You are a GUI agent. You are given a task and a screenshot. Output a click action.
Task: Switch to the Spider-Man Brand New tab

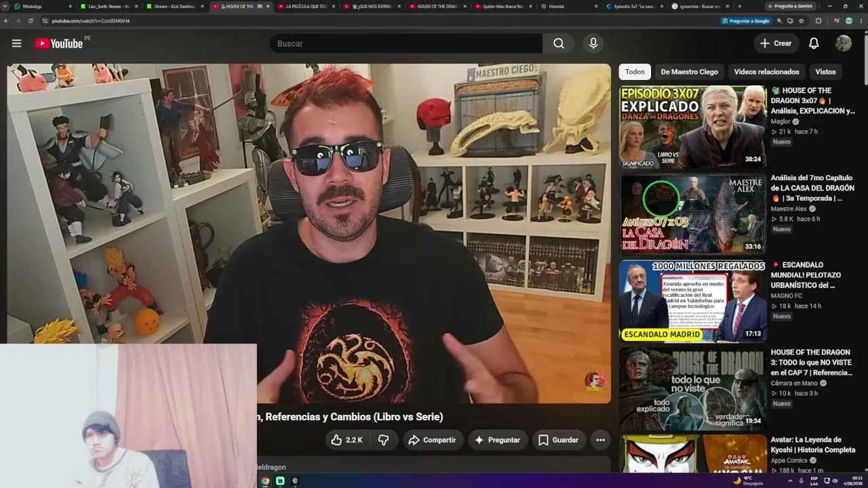(503, 6)
